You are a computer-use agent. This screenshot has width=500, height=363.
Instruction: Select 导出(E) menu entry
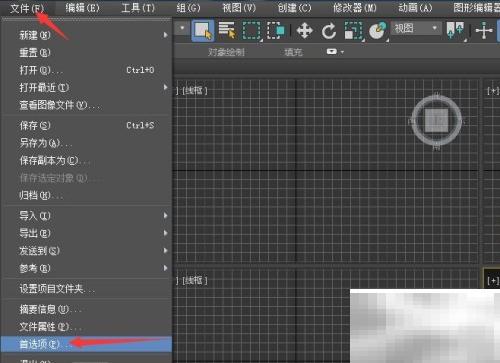(87, 233)
